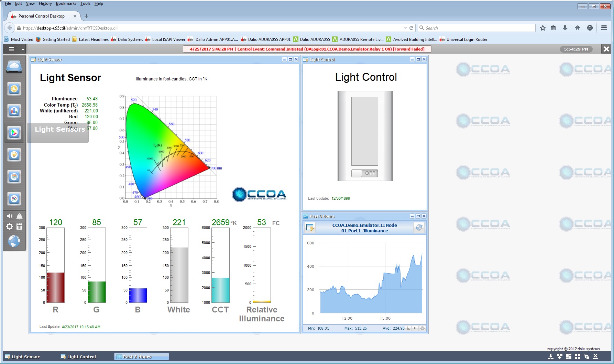
Task: Open the Tools menu
Action: 85,3
